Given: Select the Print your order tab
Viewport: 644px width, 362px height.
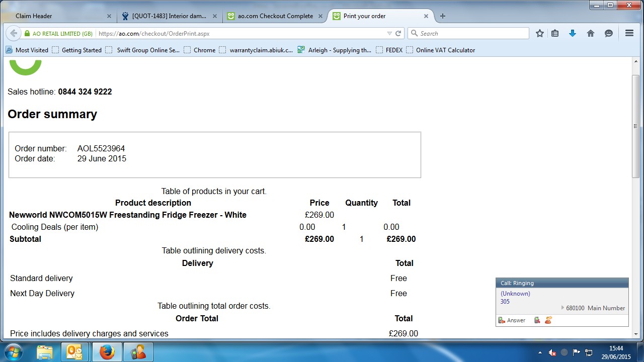Looking at the screenshot, I should tap(380, 16).
